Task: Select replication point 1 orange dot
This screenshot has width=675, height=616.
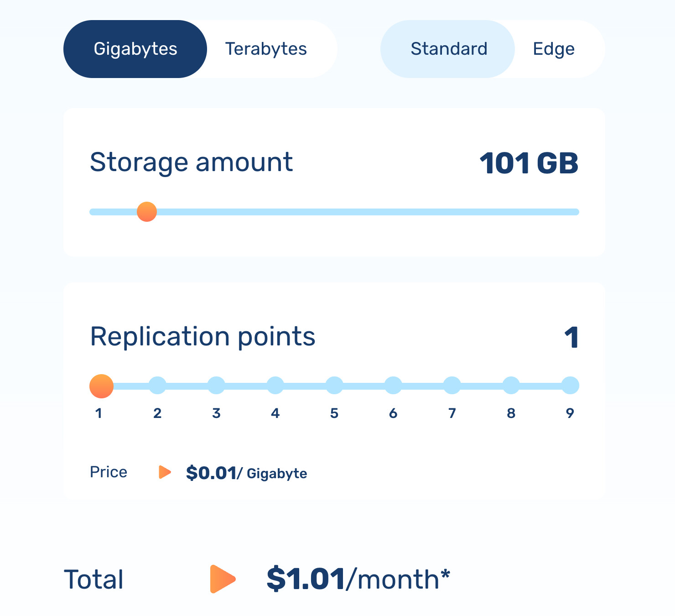Action: pos(101,386)
